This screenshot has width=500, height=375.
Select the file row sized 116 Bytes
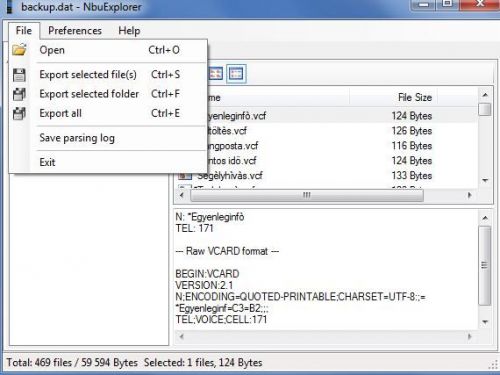point(342,146)
